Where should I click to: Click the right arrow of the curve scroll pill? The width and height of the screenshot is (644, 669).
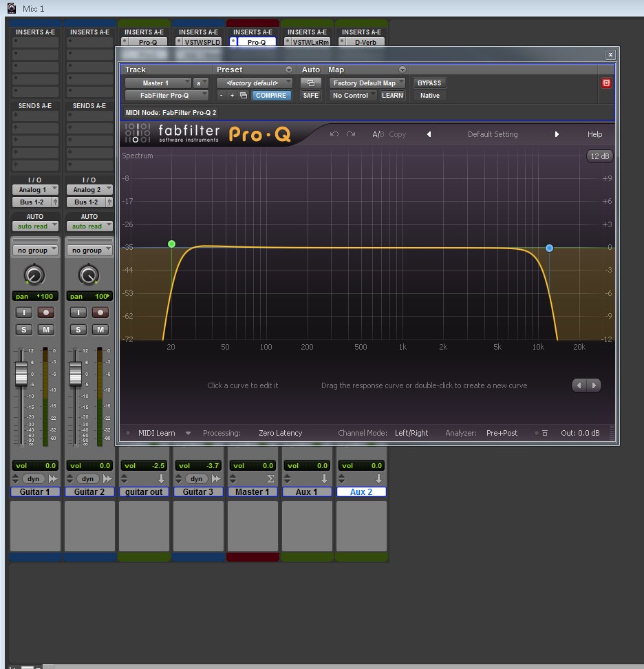tap(594, 385)
